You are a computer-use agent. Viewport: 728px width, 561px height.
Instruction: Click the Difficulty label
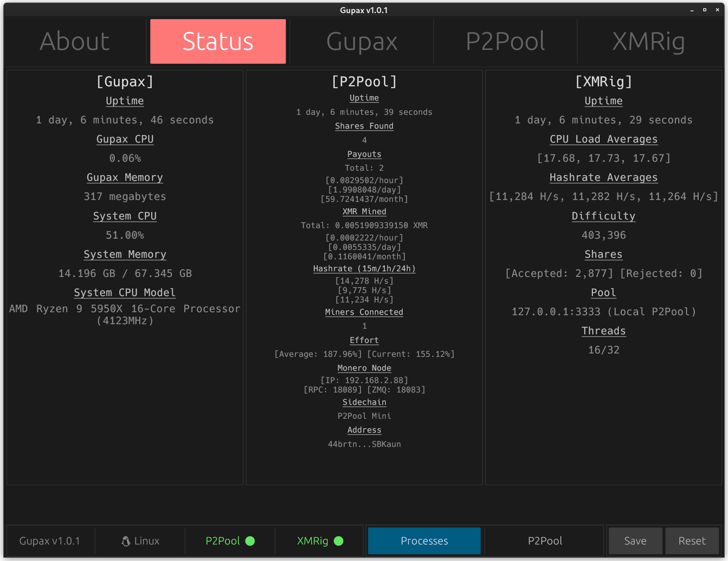pos(604,216)
